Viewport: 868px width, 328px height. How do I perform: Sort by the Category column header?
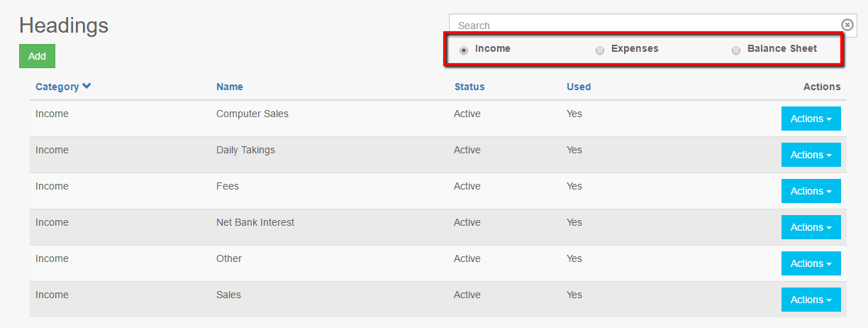pos(57,87)
